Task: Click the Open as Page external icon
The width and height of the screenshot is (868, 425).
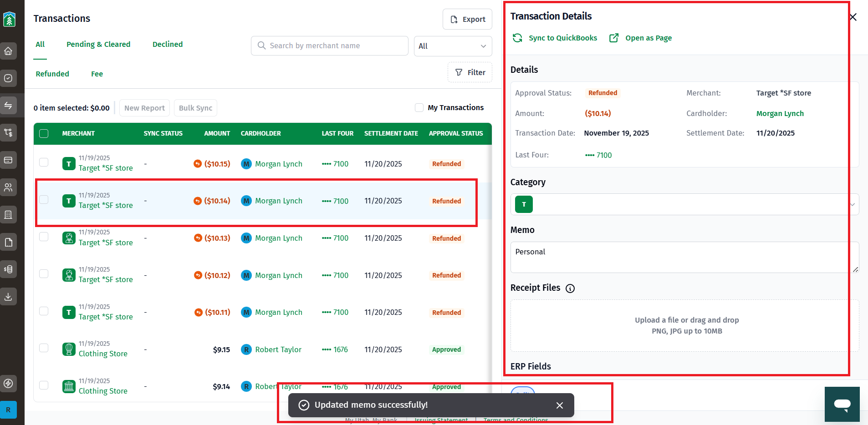Action: [x=614, y=38]
